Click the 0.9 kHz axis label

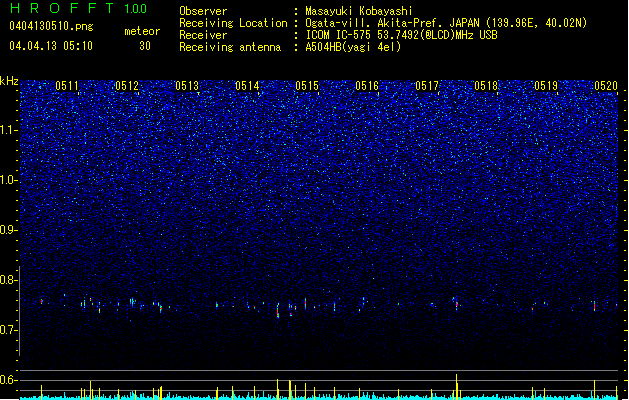(x=9, y=230)
